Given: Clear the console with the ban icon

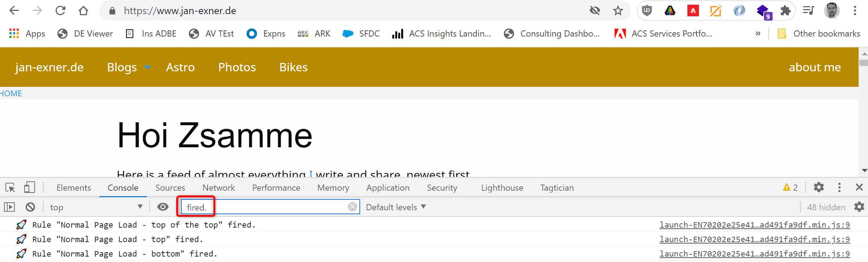Looking at the screenshot, I should click(30, 207).
